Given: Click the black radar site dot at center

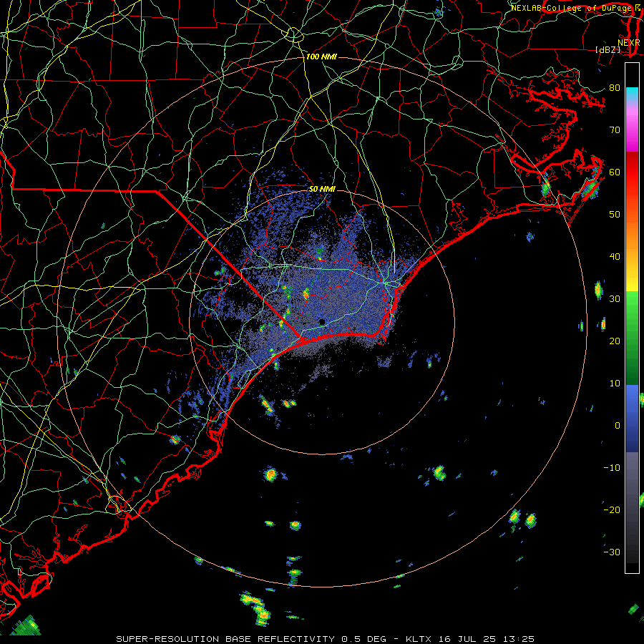Looking at the screenshot, I should 322,321.
